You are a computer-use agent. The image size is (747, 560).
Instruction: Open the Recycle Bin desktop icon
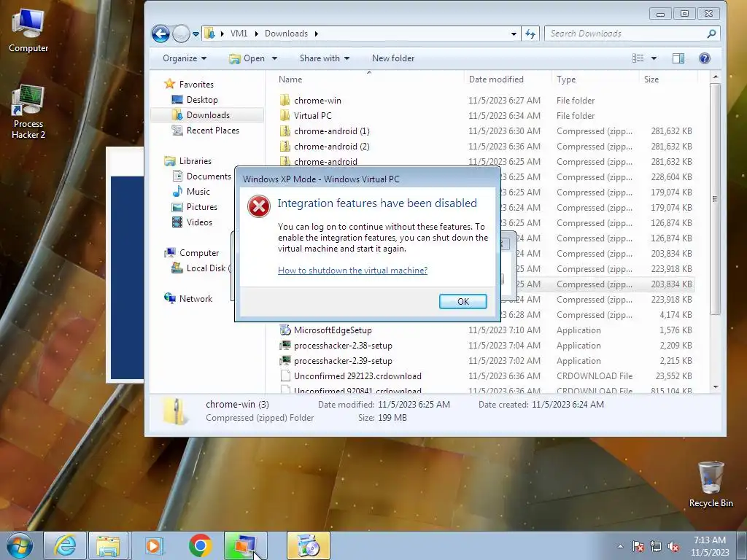711,484
